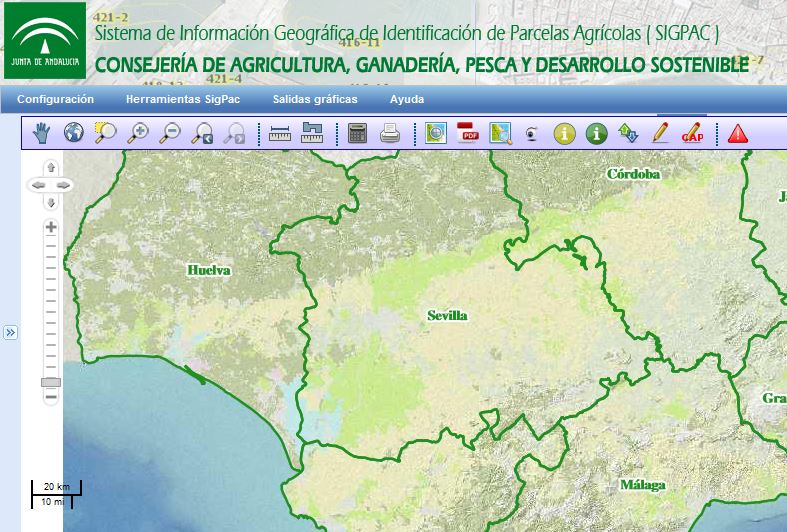Click the green information icon
Viewport: 787px width, 532px height.
(x=597, y=132)
